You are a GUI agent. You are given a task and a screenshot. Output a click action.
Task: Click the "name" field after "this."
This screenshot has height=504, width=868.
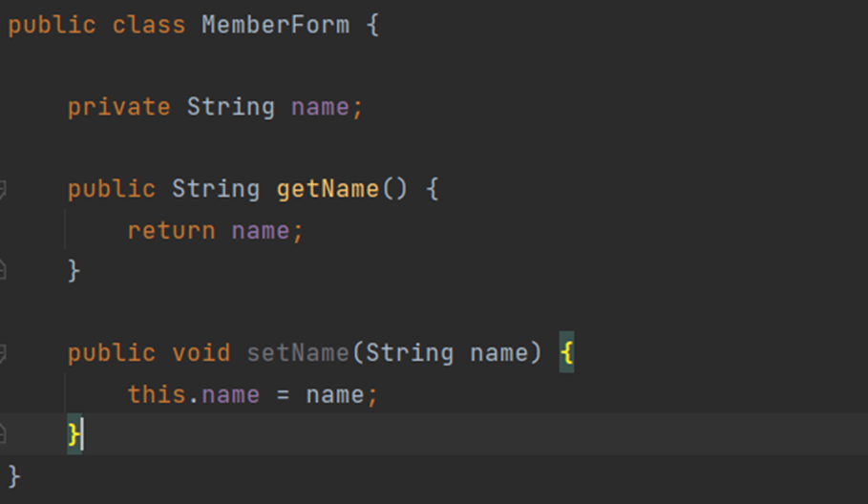[230, 395]
